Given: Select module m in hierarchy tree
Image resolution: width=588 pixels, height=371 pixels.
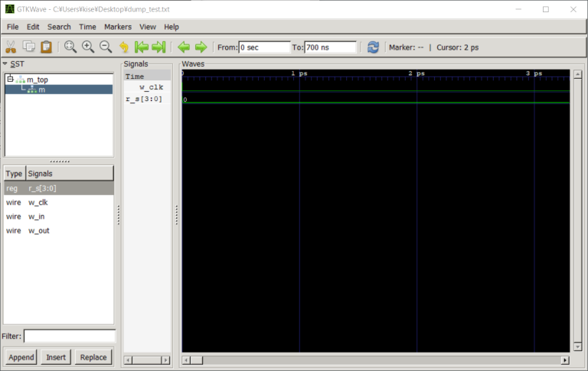Looking at the screenshot, I should (41, 89).
